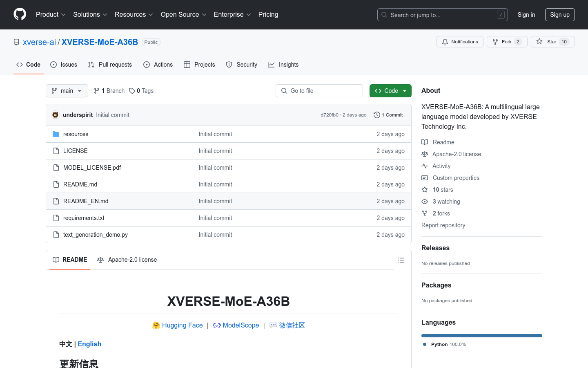Image resolution: width=588 pixels, height=368 pixels.
Task: Open the Hugging Face link
Action: pos(177,325)
